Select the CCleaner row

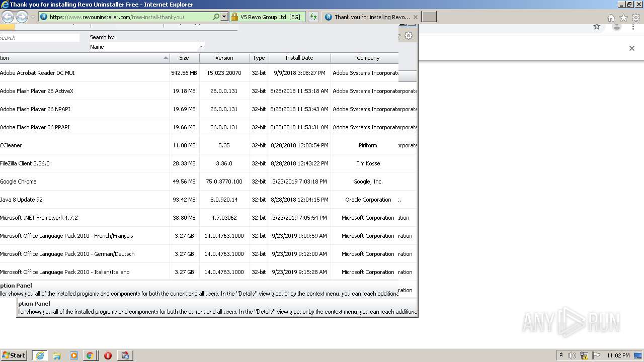click(x=199, y=145)
